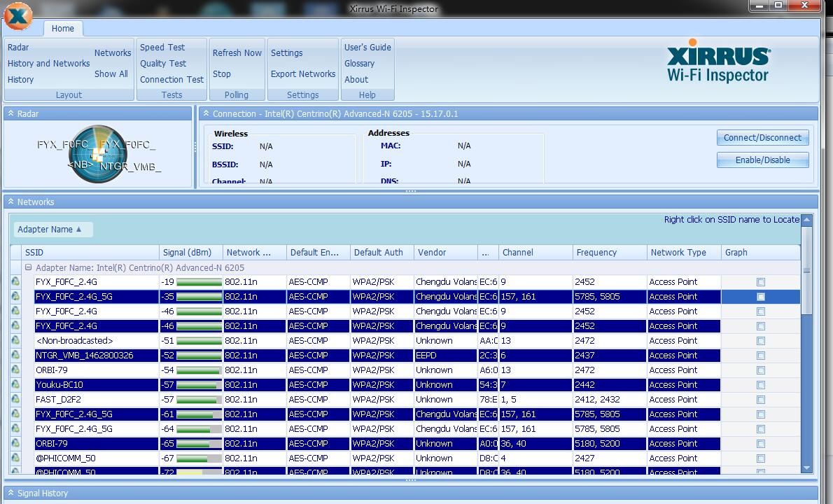The width and height of the screenshot is (833, 504).
Task: Tick the Graph checkbox for <Non-broadcasted>
Action: point(761,341)
